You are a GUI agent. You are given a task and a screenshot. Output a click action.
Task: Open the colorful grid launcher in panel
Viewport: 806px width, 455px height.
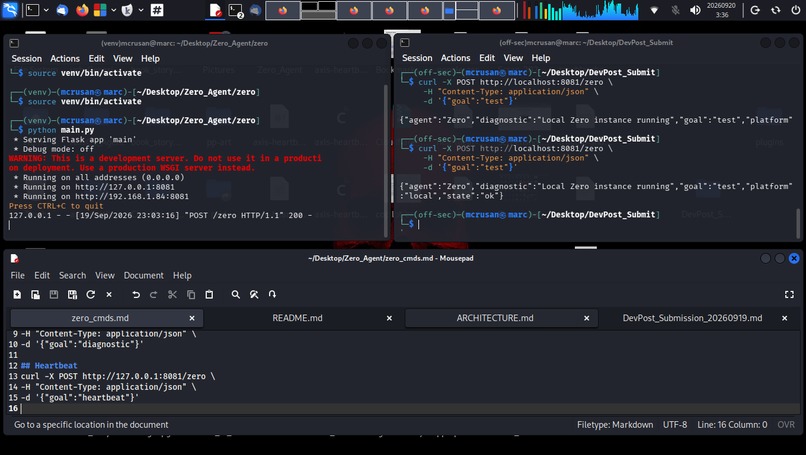(100, 10)
